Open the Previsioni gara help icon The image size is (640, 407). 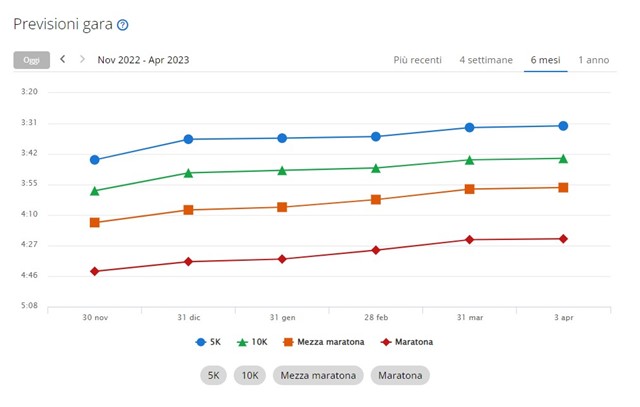click(122, 25)
